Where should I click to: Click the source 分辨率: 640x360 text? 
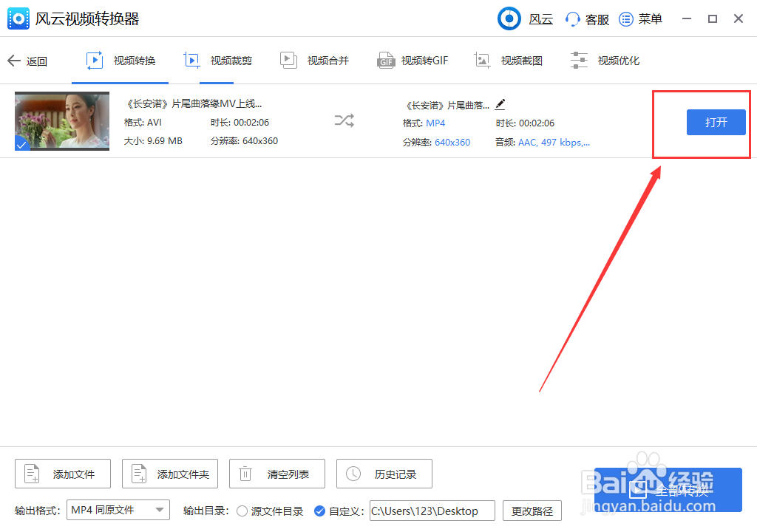(244, 141)
